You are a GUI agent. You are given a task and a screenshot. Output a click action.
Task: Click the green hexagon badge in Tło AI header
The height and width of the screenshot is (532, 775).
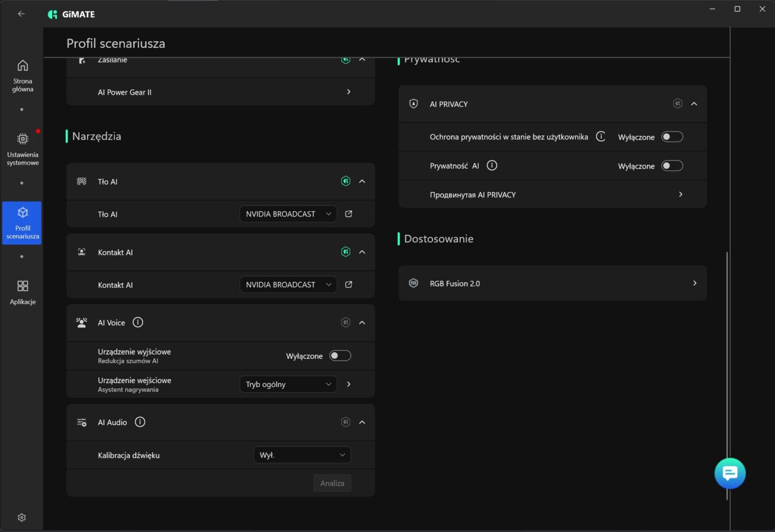(345, 181)
